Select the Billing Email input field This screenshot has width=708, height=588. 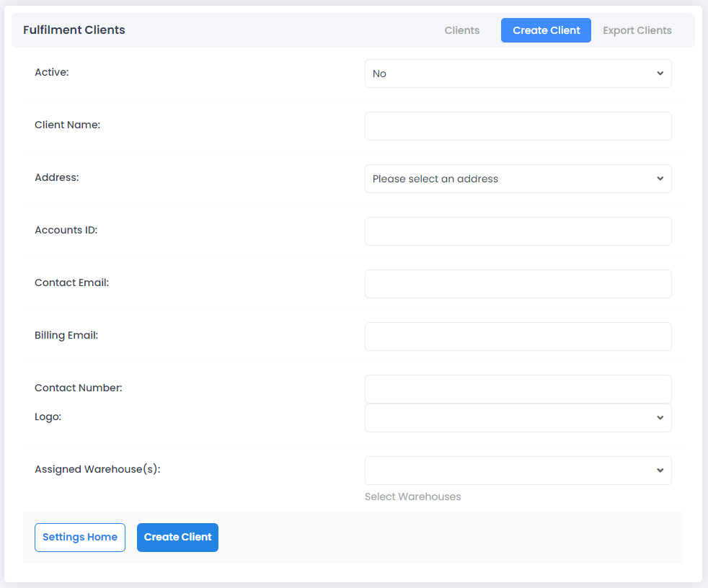(518, 337)
